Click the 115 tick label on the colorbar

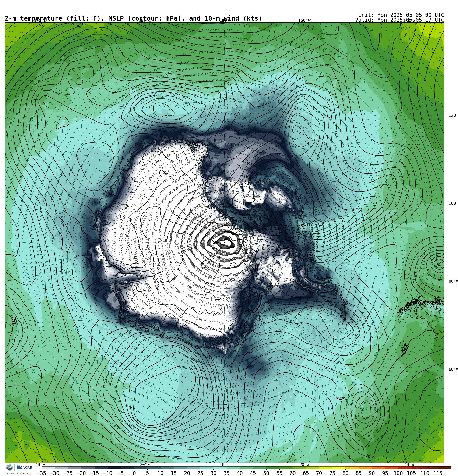438,473
